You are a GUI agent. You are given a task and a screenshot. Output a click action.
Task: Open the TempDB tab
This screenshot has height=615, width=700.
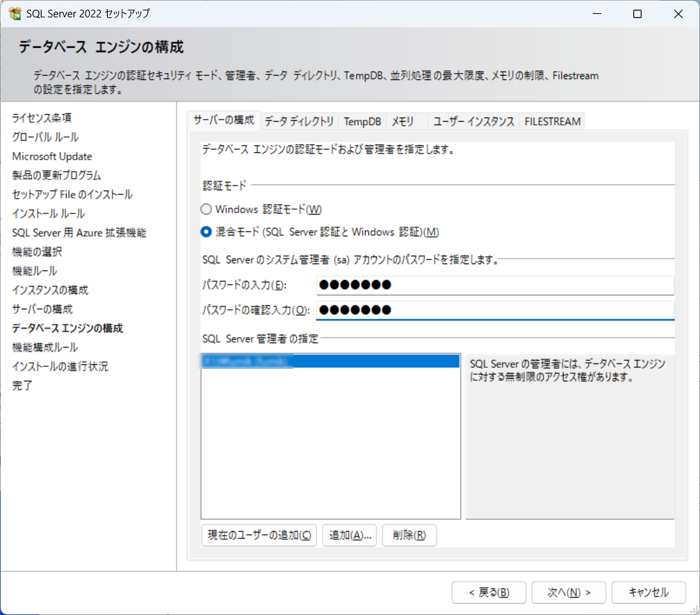coord(362,122)
